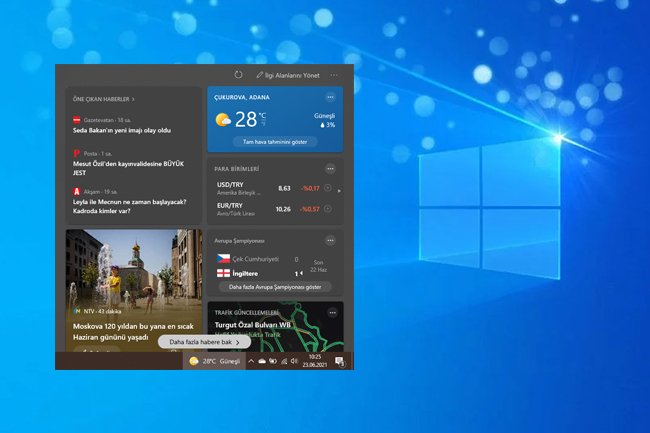Advance the currencies card with the right arrow
The image size is (650, 433).
(x=339, y=191)
